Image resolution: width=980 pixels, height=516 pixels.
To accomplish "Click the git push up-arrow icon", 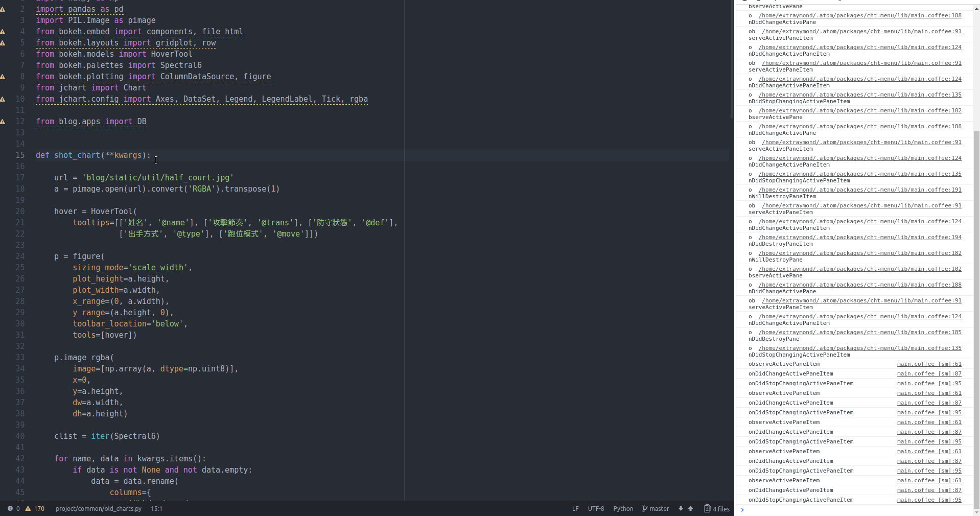I will click(690, 508).
